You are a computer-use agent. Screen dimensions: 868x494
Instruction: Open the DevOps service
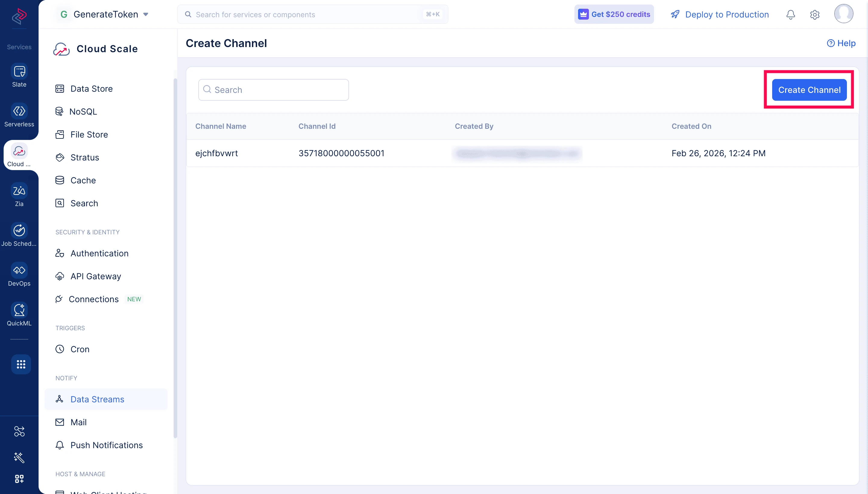[19, 274]
